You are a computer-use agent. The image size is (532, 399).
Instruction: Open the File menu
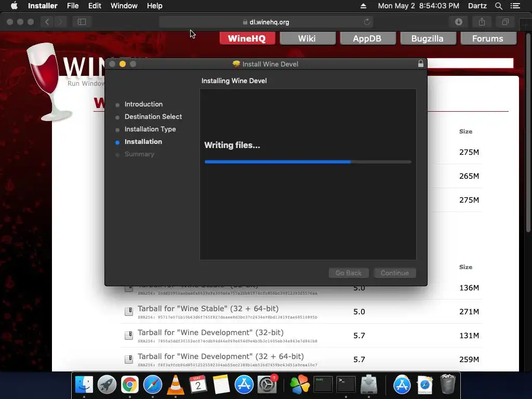[73, 6]
